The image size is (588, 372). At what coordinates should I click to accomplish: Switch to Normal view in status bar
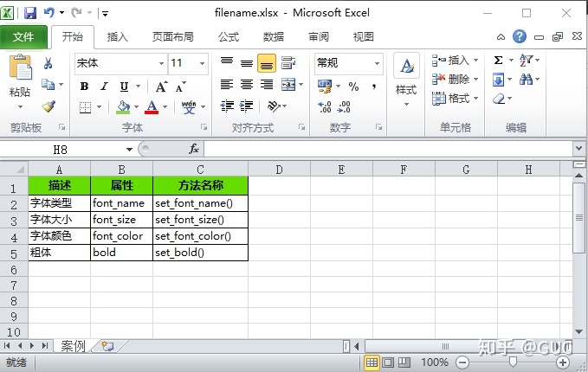click(372, 362)
